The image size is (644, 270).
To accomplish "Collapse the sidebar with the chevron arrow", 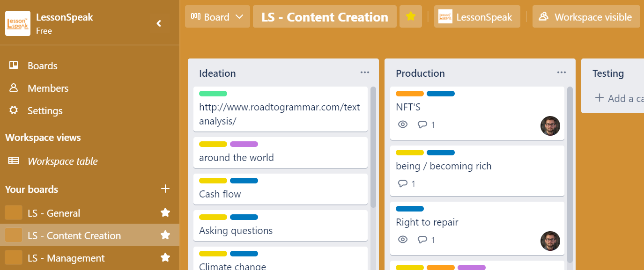I will [159, 23].
